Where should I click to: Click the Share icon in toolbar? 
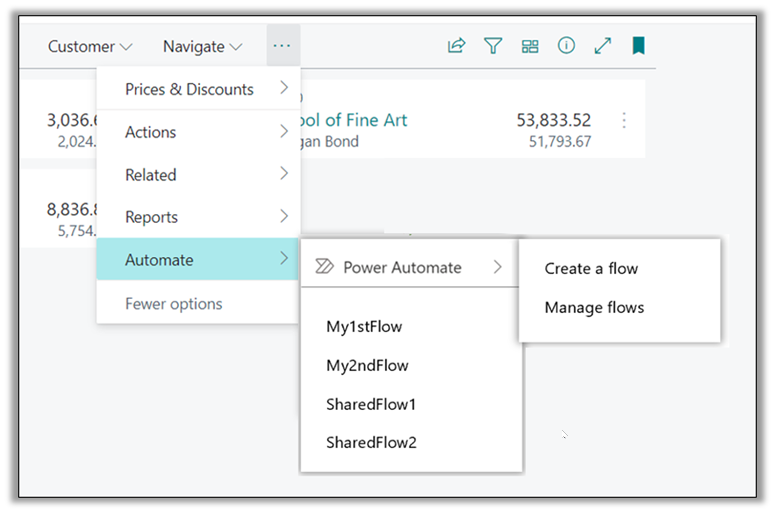tap(456, 46)
